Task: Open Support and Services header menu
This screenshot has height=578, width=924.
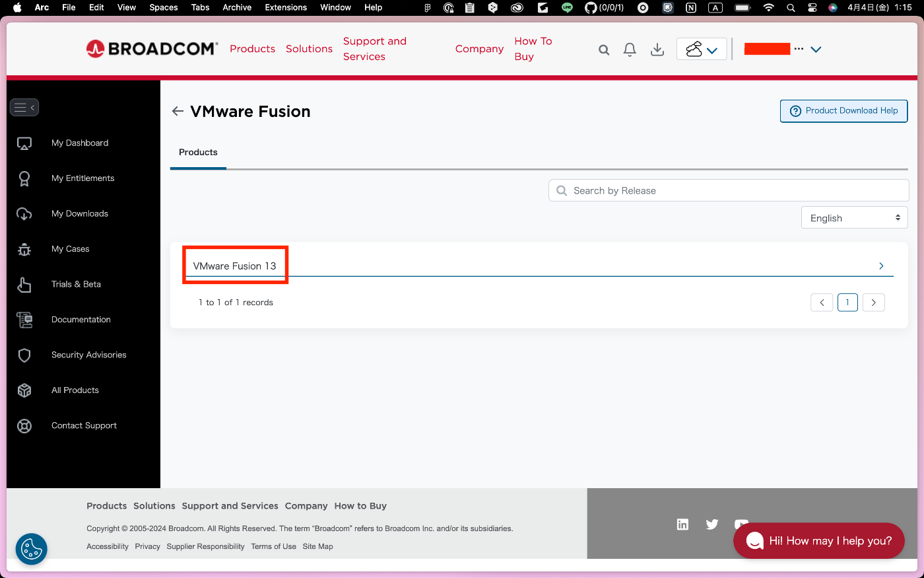Action: pyautogui.click(x=375, y=49)
